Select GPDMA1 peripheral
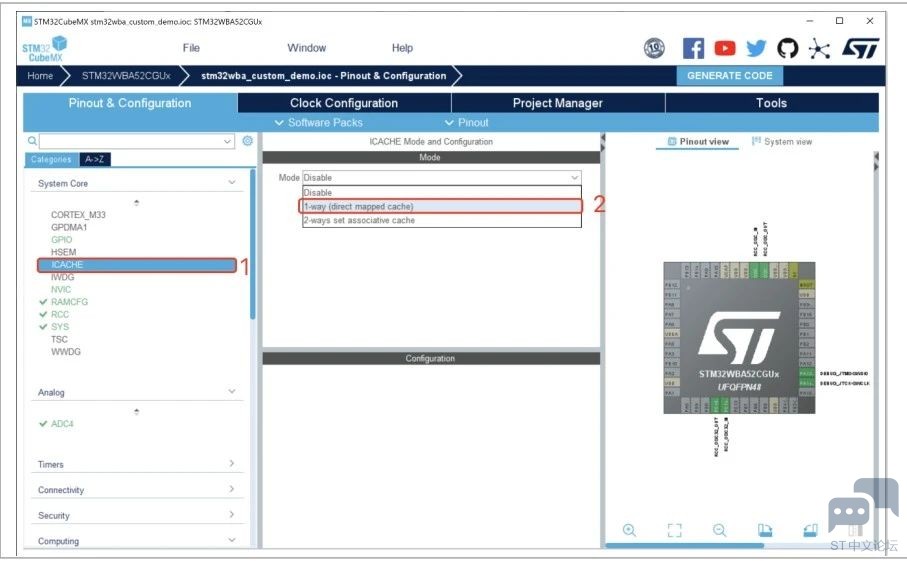 [69, 227]
